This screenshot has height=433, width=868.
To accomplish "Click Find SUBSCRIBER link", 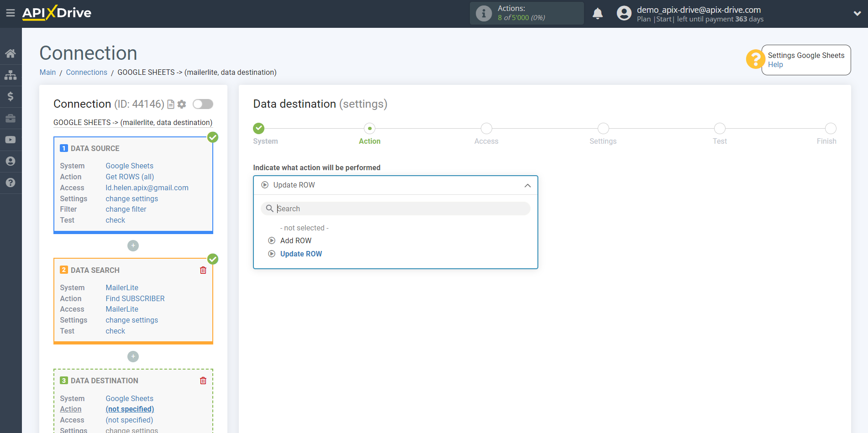I will click(135, 298).
